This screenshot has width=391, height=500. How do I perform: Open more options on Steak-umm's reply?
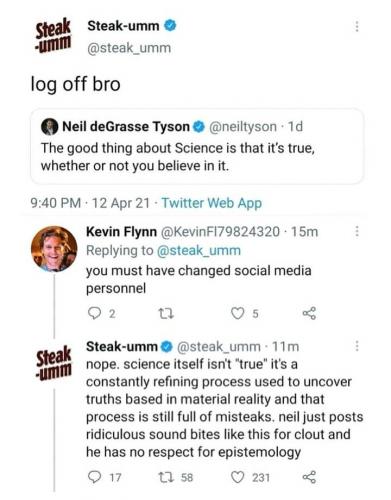(x=357, y=346)
